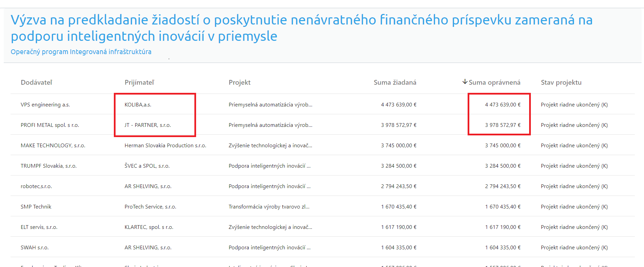Click MAKE TECHNOLOGY, s.r.o. supplier
Screen dimensions: 644x267
point(53,146)
